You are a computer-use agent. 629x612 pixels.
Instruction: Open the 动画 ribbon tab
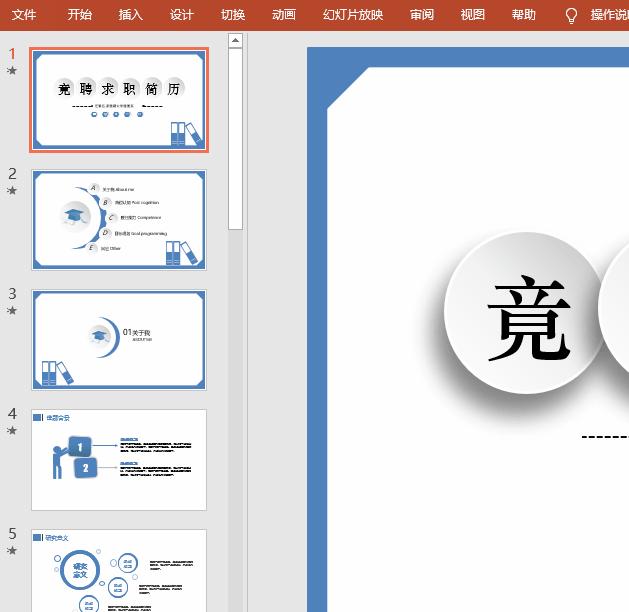click(283, 15)
